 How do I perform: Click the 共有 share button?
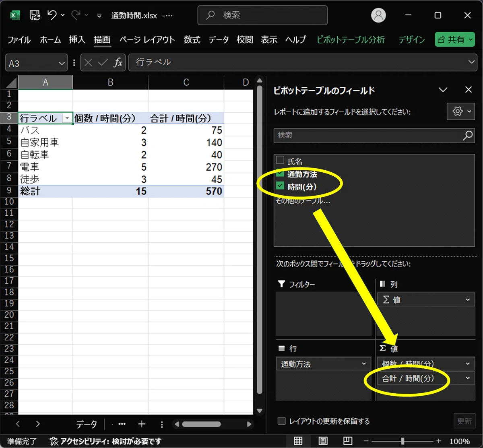(x=455, y=39)
